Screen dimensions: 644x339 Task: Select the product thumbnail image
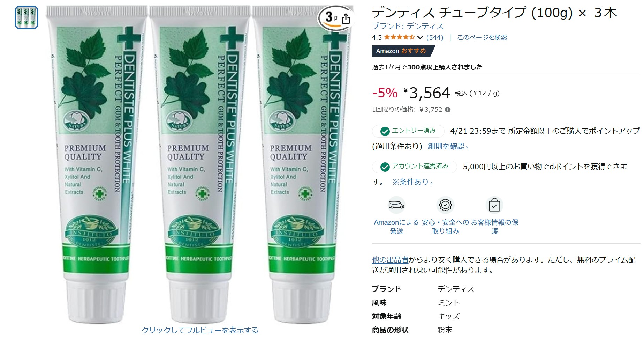[x=26, y=17]
